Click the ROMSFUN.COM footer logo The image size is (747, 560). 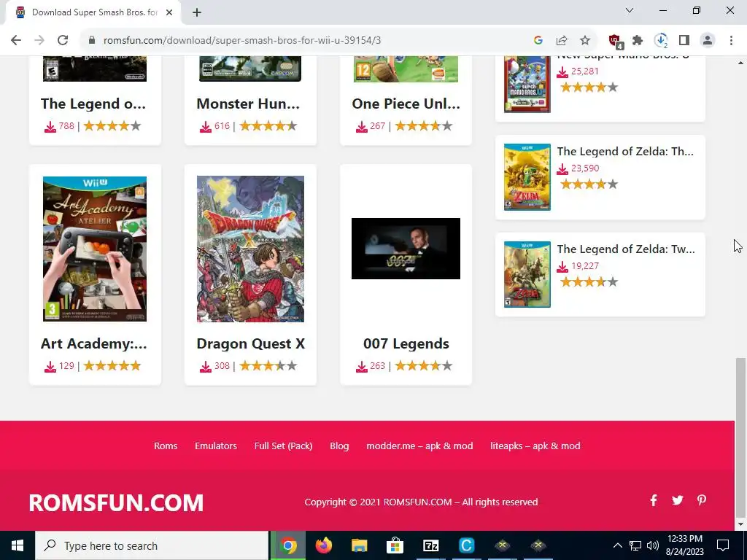[x=116, y=503]
